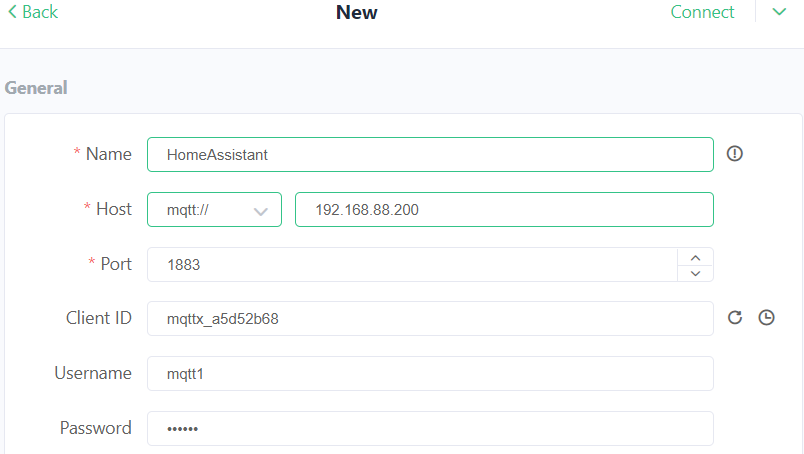
Task: Click the Port label
Action: pyautogui.click(x=116, y=264)
